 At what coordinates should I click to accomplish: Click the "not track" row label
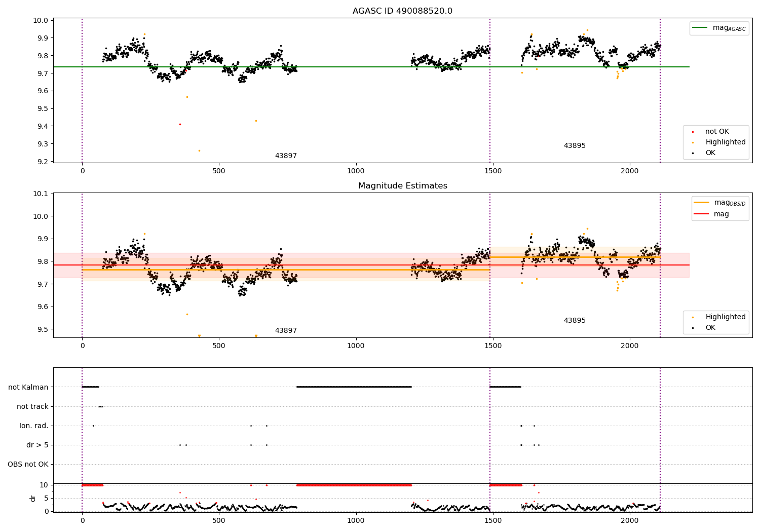tap(32, 407)
